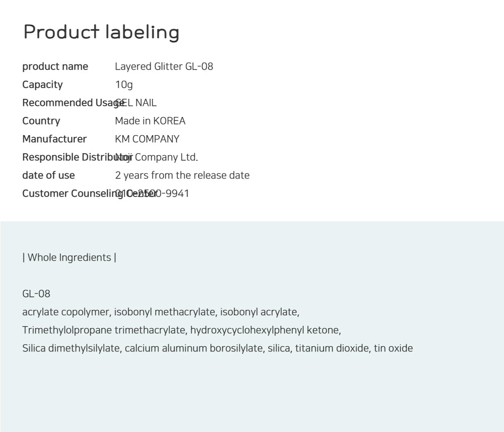Click the date of use label
Screen dimensions: 504x432
[48, 175]
